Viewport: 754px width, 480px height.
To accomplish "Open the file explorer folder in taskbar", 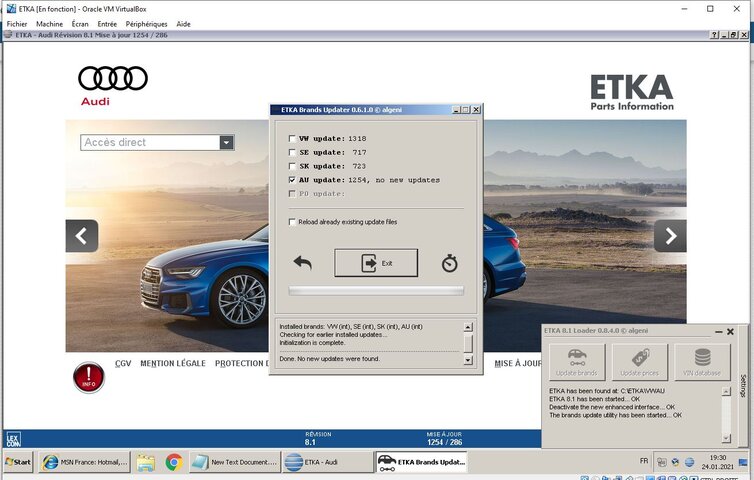I will click(145, 462).
